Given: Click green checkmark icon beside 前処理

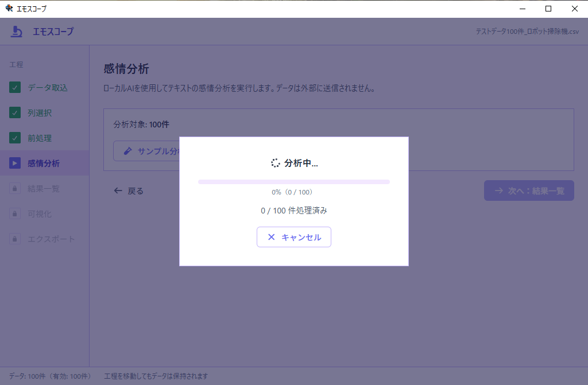Looking at the screenshot, I should [x=15, y=138].
